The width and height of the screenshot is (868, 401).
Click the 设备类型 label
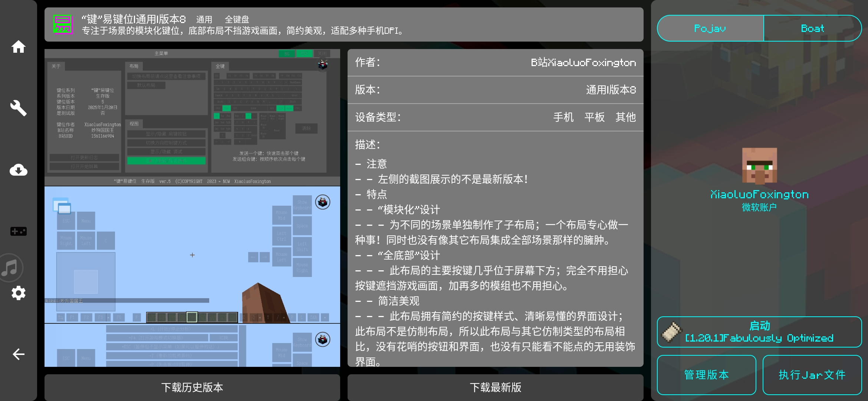coord(378,117)
